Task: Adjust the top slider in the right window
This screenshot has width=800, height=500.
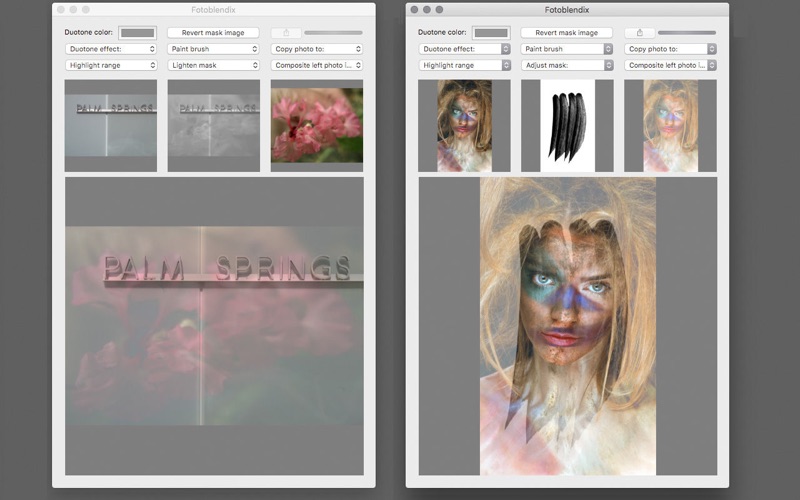Action: point(687,33)
